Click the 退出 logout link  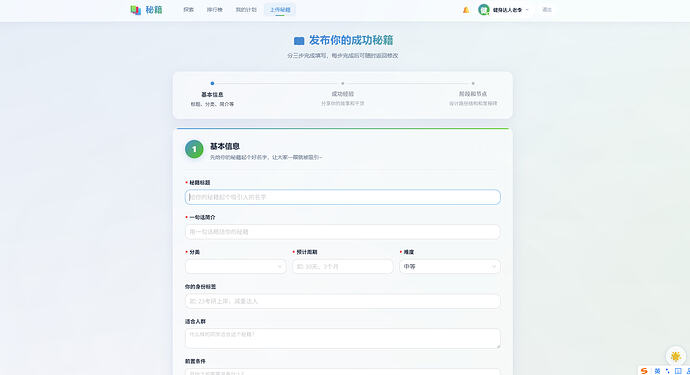click(547, 10)
